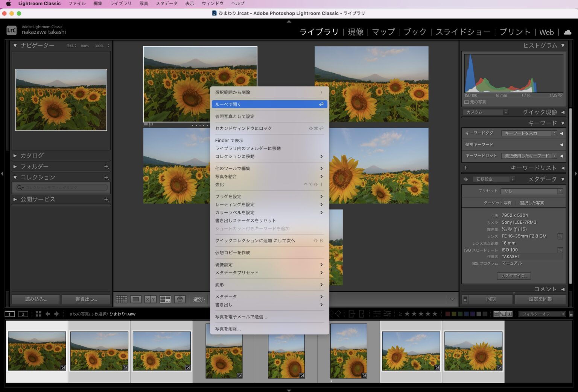Open the フィルターオフ filter dropdown
This screenshot has width=578, height=392.
(x=542, y=314)
